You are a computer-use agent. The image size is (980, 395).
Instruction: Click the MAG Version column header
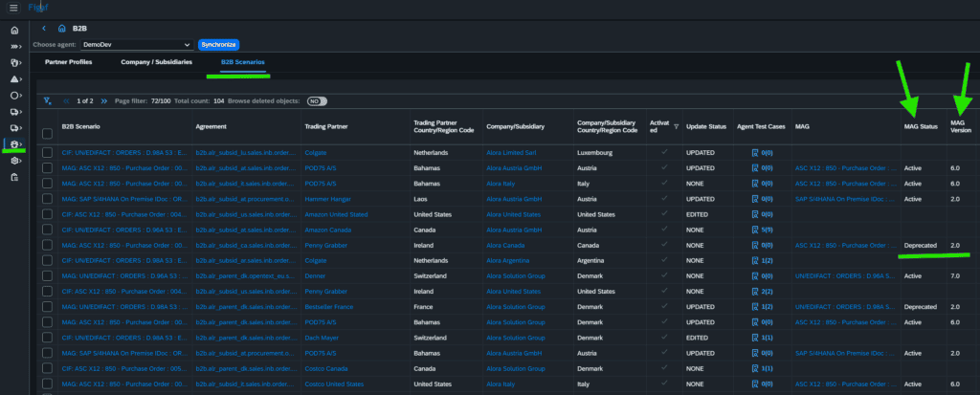click(961, 126)
